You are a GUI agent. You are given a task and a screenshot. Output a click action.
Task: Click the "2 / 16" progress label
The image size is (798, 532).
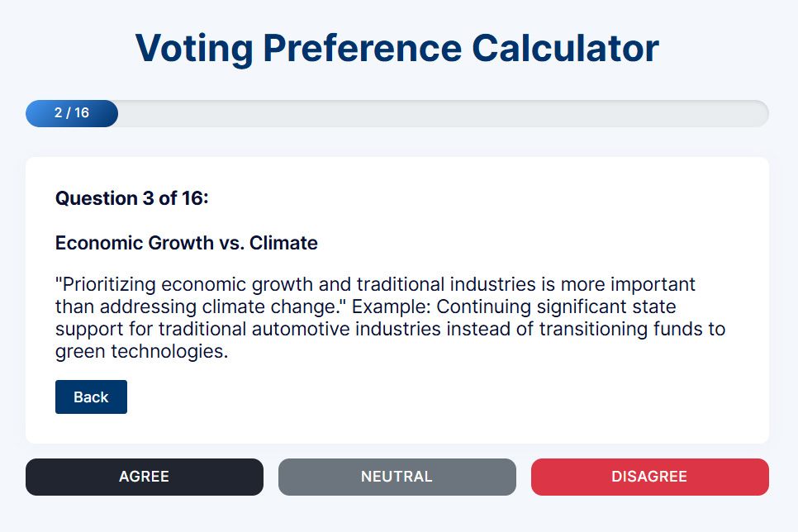point(72,112)
